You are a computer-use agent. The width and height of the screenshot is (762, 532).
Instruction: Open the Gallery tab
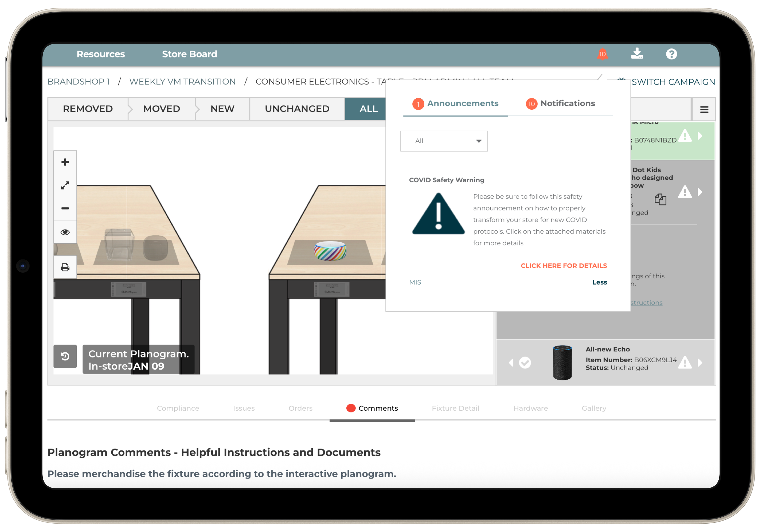(x=594, y=408)
